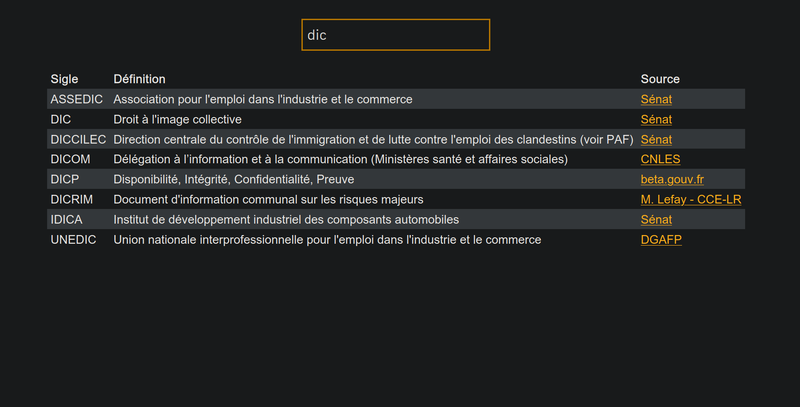Viewport: 800px width, 407px height.
Task: Click the Source column header
Action: point(660,79)
